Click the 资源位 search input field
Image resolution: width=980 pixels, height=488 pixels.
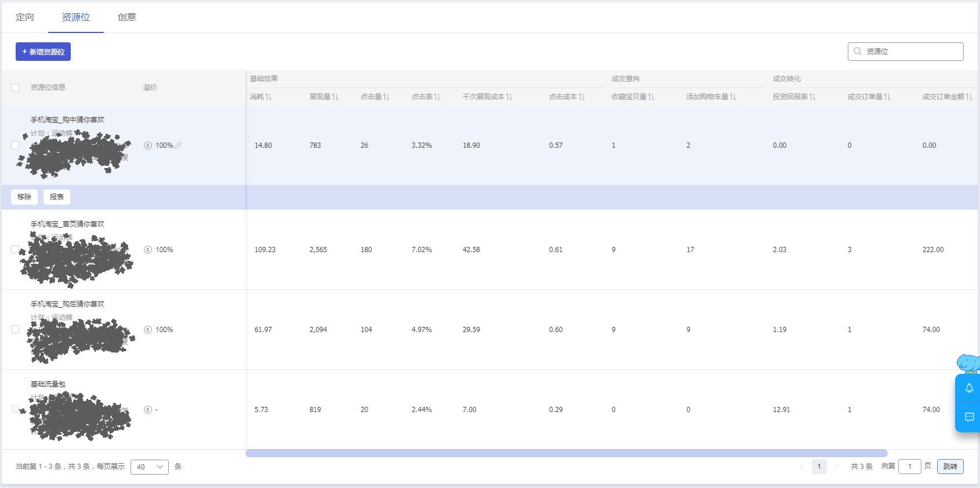coord(912,52)
